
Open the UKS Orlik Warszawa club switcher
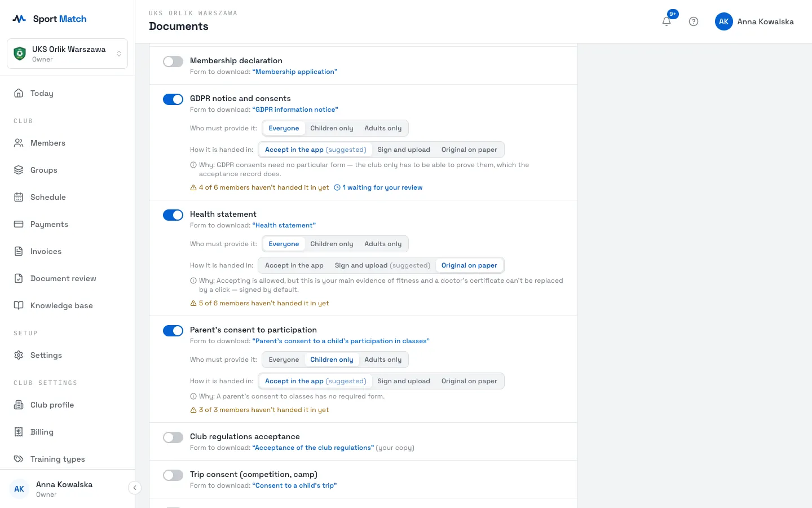coord(67,54)
